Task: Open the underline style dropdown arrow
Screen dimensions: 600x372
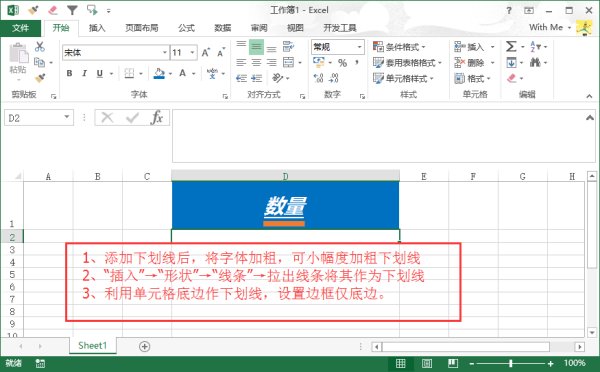Action: (x=111, y=73)
